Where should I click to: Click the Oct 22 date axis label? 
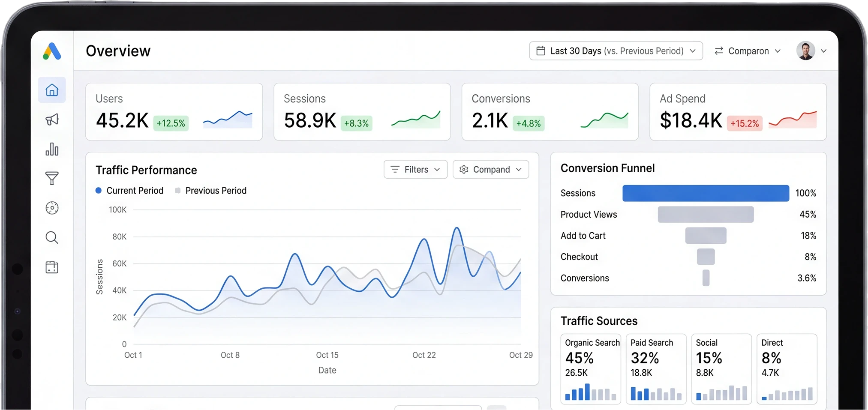(x=424, y=355)
